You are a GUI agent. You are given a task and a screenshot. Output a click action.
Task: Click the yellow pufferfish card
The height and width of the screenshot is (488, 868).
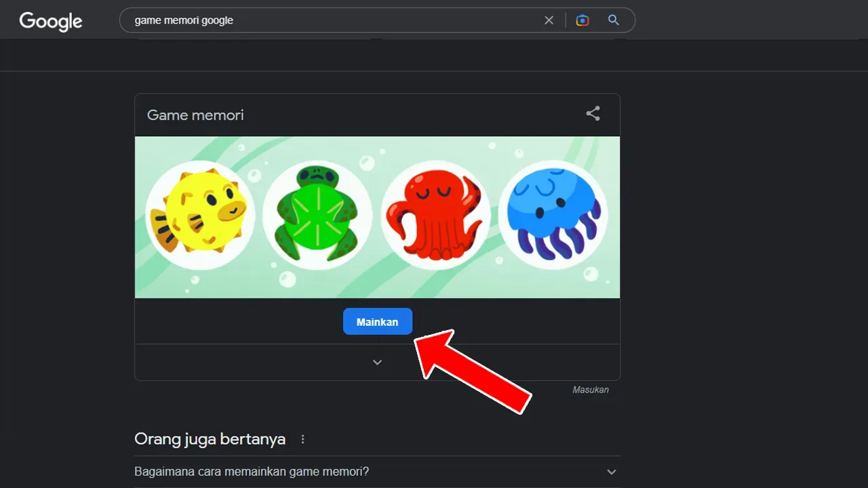(200, 216)
